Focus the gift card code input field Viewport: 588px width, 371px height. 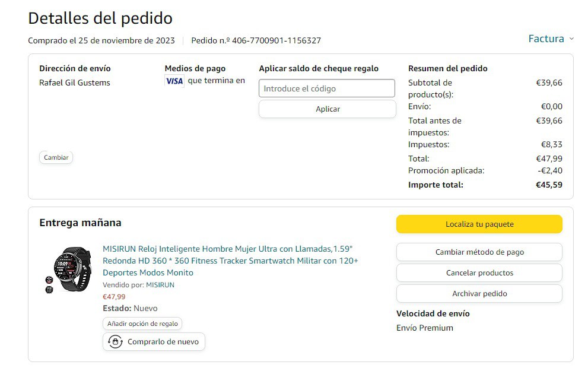click(x=326, y=88)
